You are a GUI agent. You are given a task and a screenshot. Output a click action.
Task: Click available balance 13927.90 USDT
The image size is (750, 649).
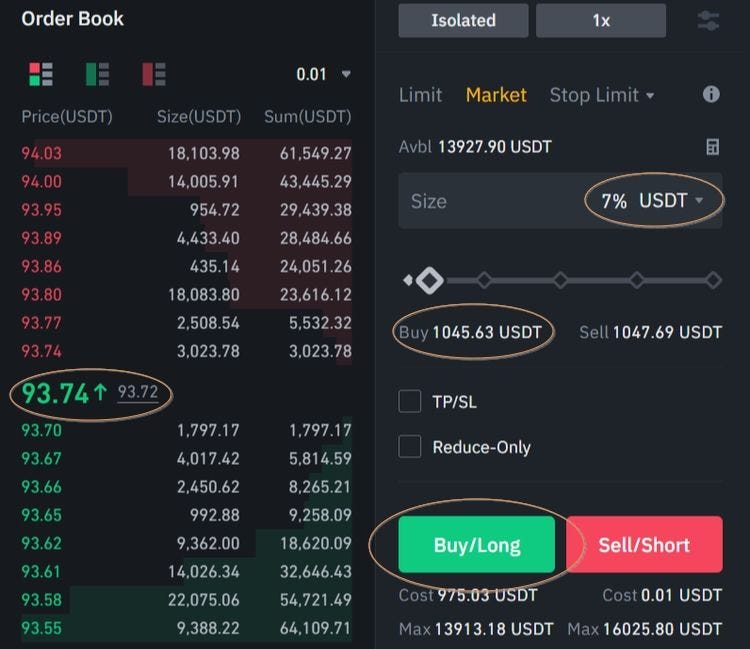(x=495, y=146)
